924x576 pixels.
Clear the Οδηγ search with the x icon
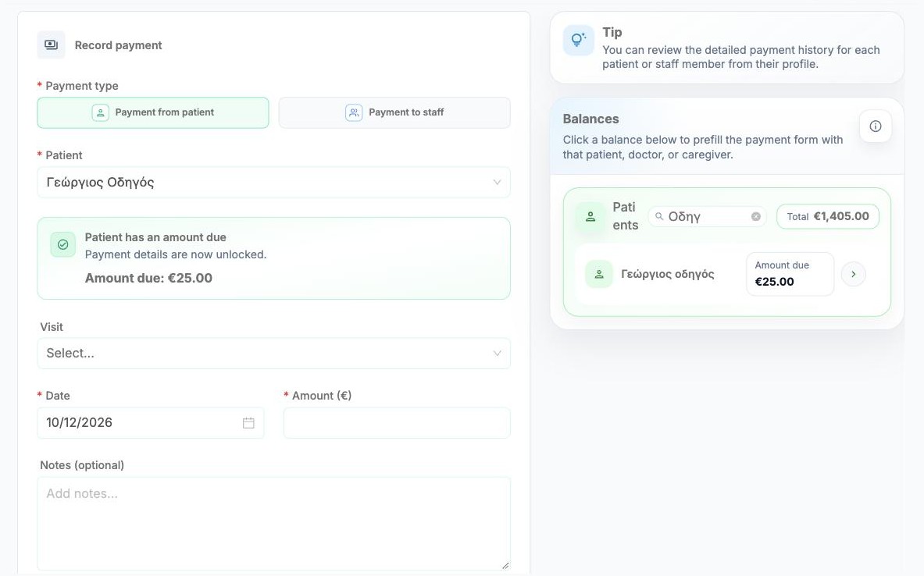[x=755, y=217]
